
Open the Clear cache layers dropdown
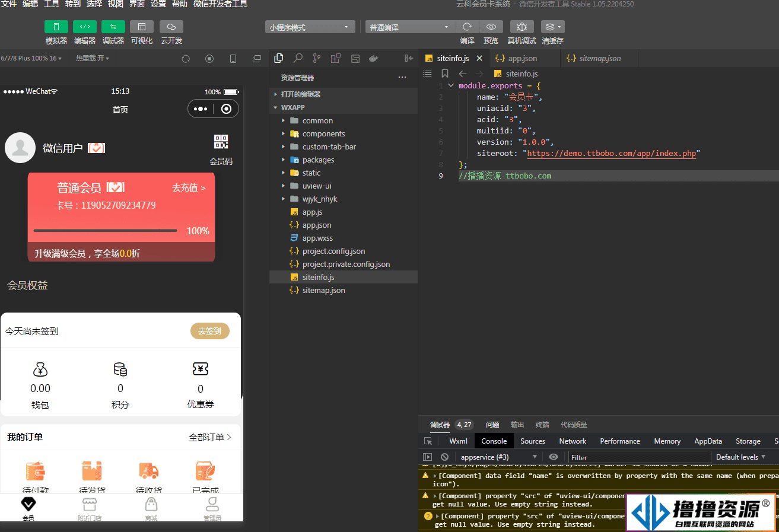coord(552,27)
